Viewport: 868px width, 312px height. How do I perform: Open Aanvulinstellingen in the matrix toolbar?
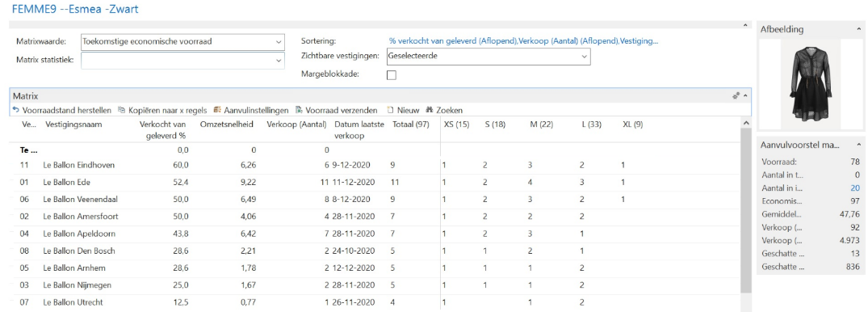tap(250, 110)
